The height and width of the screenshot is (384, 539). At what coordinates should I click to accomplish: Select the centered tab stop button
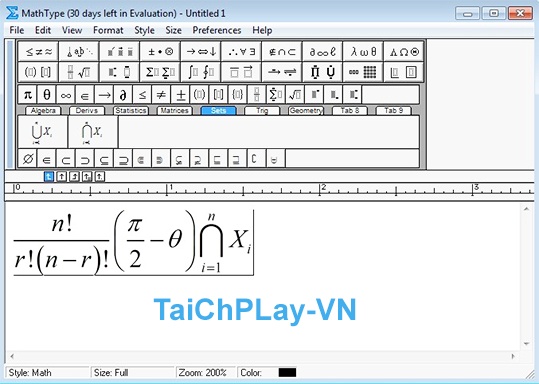[62, 177]
